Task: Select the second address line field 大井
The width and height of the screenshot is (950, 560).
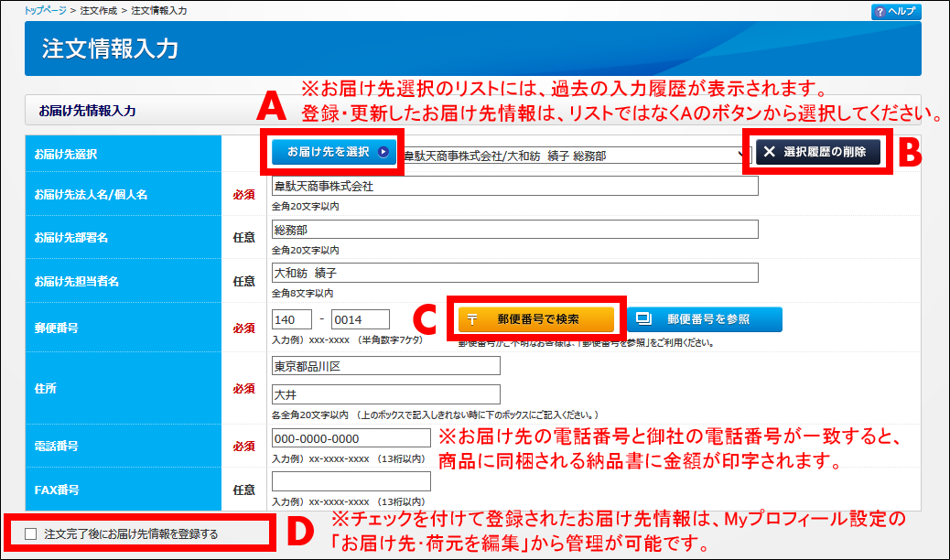Action: 386,394
